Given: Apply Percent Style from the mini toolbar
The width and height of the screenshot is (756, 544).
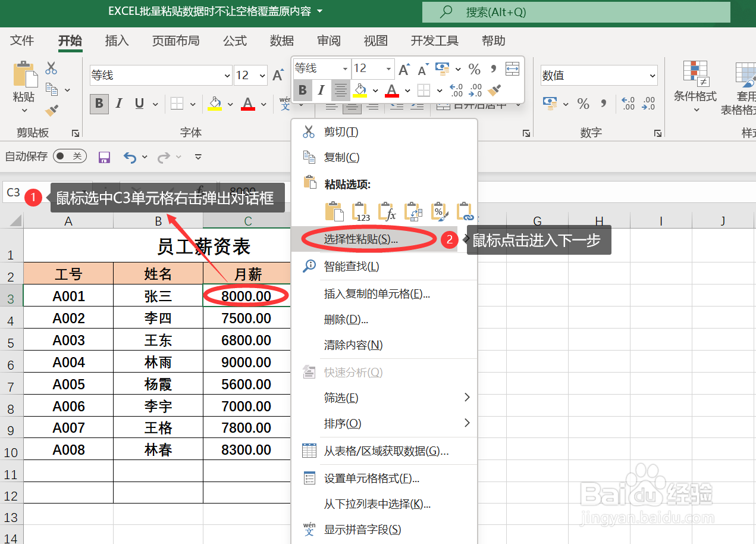Looking at the screenshot, I should pos(475,68).
